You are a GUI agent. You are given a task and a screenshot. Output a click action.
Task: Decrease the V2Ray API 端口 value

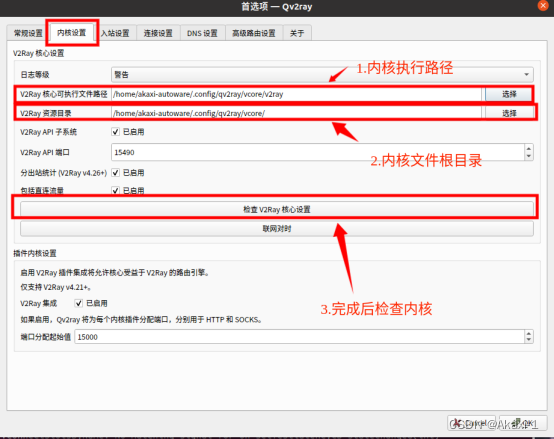[x=529, y=156]
